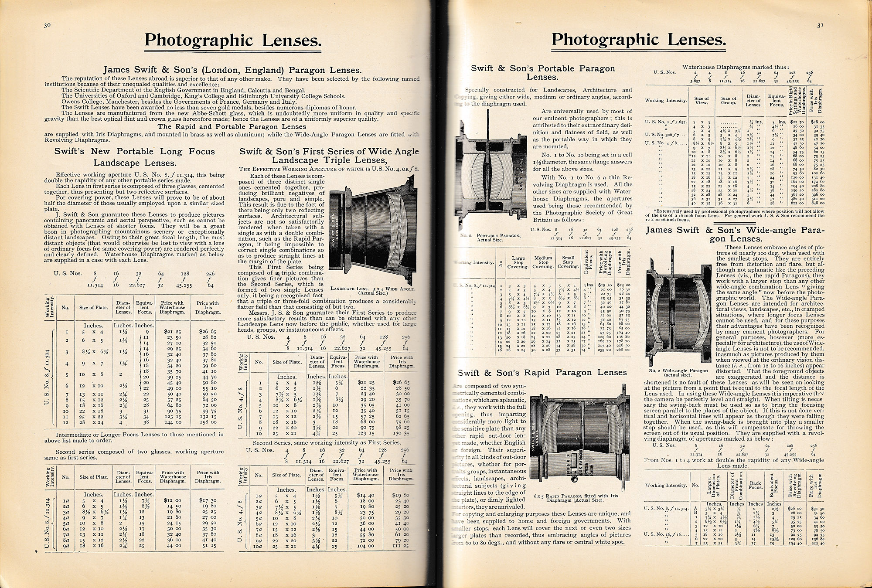Image resolution: width=872 pixels, height=588 pixels.
Task: Click caption 'No. 2 Wide-angle Paragon (actual size)'
Action: point(679,373)
